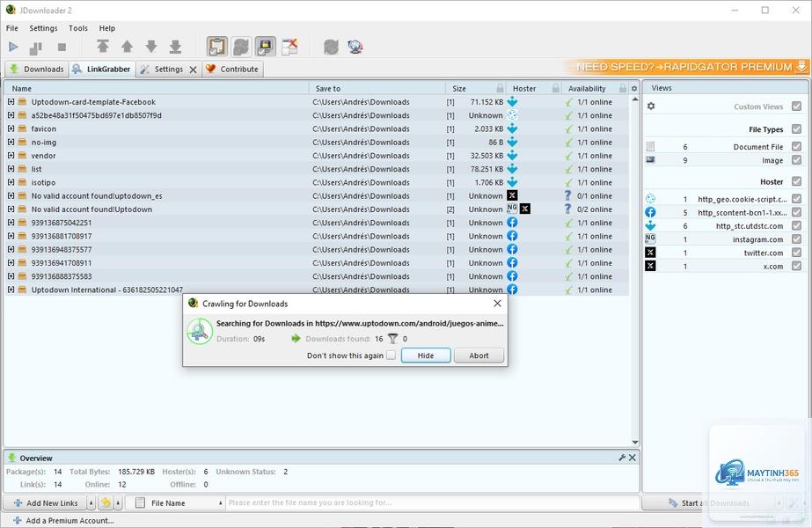Viewport: 812px width, 528px height.
Task: Close the Settings tab with X
Action: click(194, 70)
